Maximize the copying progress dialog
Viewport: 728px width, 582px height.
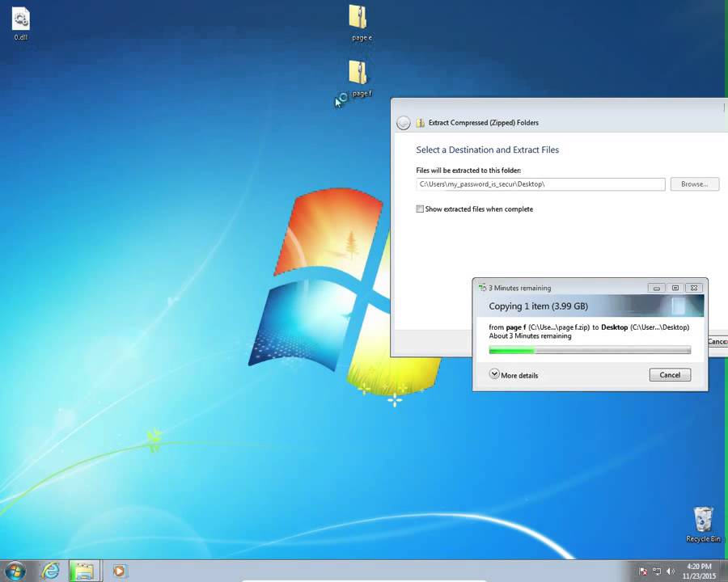click(x=675, y=288)
